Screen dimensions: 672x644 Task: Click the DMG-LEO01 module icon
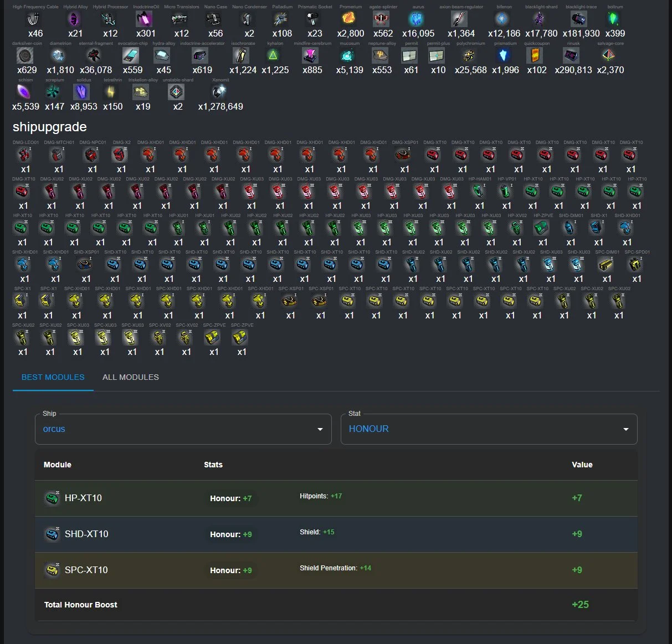(24, 154)
